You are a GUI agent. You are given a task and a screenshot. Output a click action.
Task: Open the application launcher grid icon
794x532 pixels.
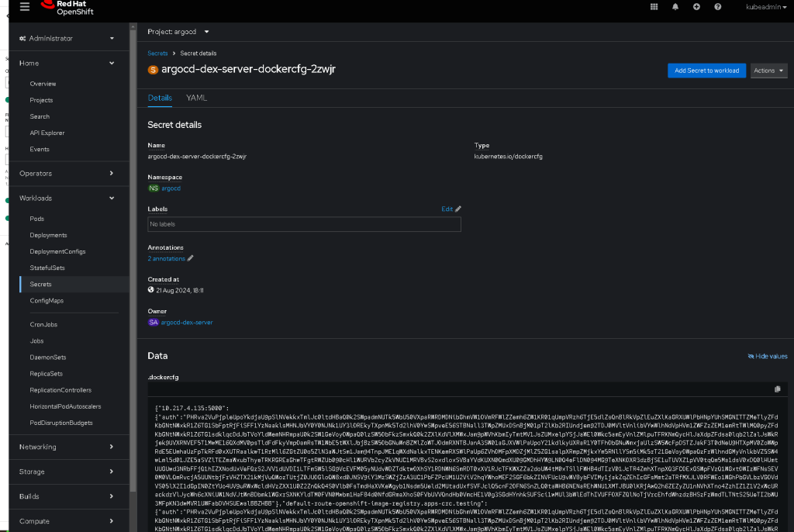pos(654,6)
